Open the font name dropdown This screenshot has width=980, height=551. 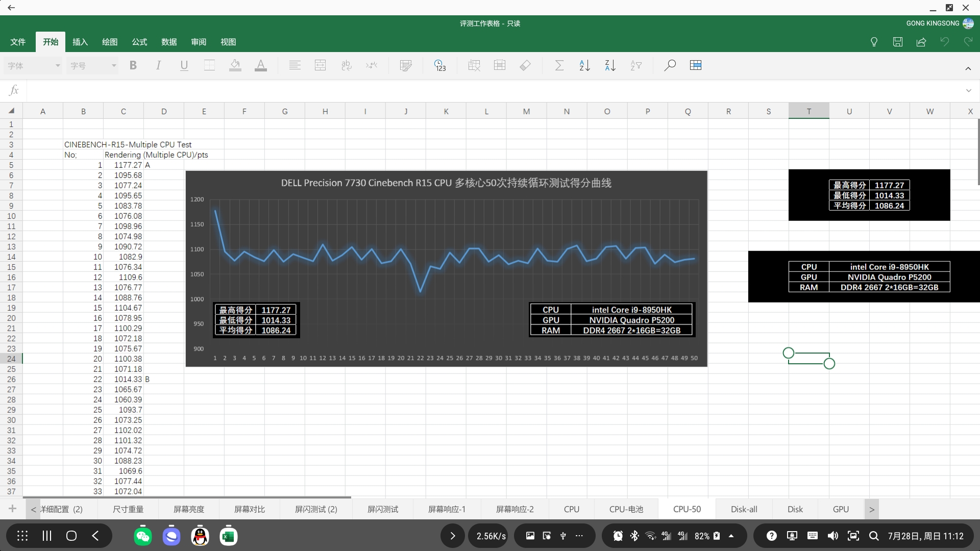click(x=34, y=66)
